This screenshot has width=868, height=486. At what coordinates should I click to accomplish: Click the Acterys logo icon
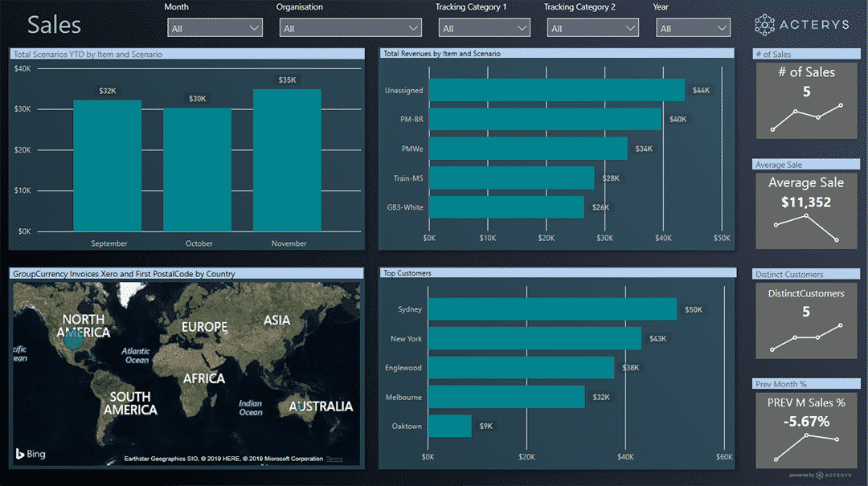[x=765, y=24]
